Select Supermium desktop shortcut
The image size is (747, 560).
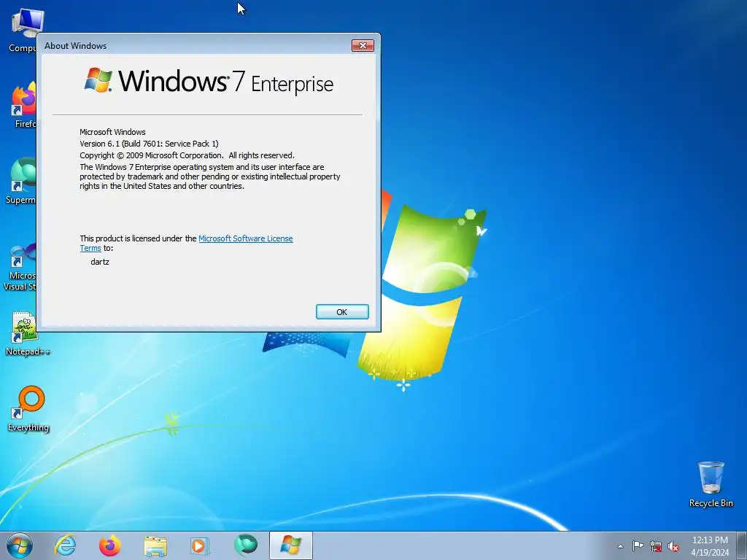[20, 181]
